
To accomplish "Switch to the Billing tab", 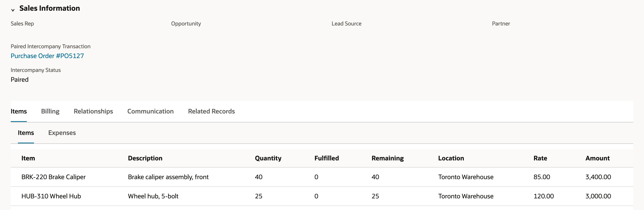I will pos(50,111).
